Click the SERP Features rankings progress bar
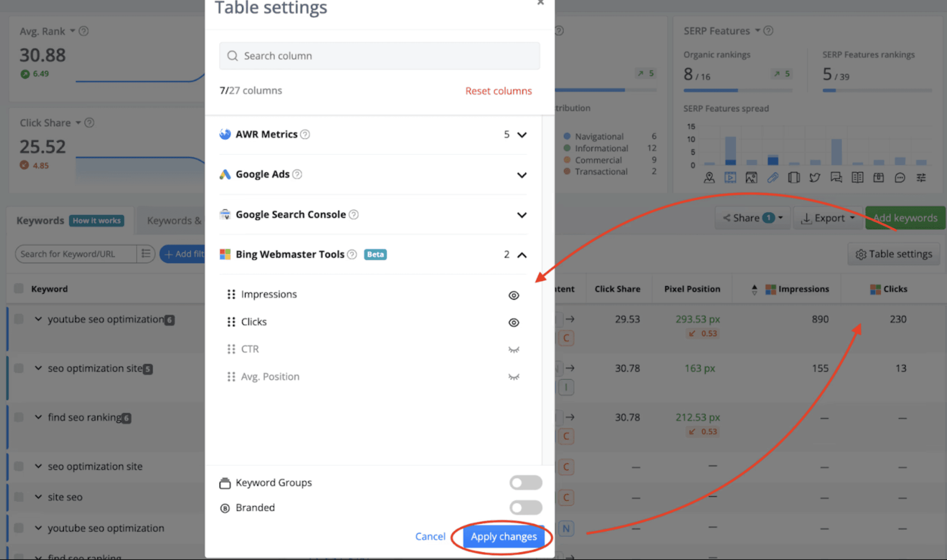 coord(877,90)
